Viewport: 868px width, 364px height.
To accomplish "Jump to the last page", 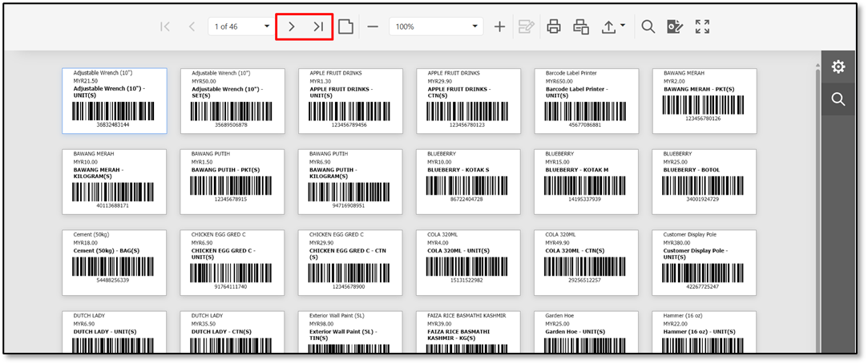I will 318,26.
